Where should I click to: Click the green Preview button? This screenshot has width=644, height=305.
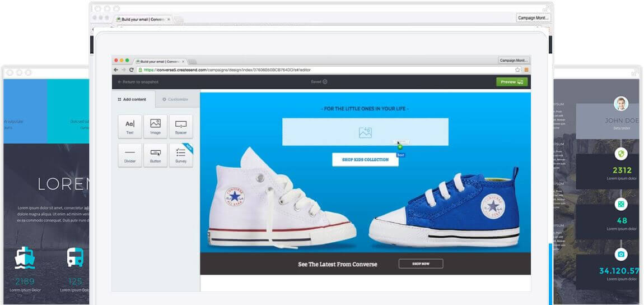[x=512, y=82]
